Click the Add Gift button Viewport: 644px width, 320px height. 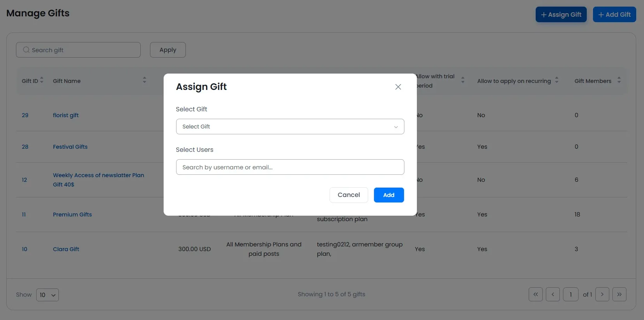614,15
